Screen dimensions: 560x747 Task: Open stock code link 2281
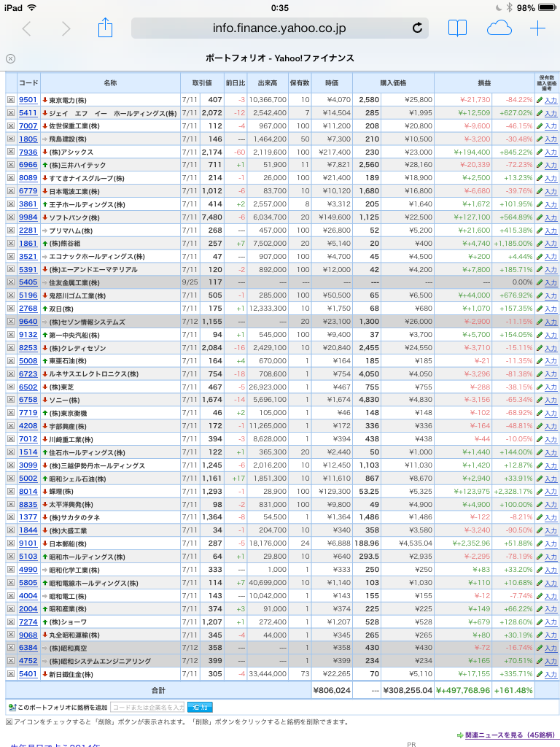pos(28,230)
